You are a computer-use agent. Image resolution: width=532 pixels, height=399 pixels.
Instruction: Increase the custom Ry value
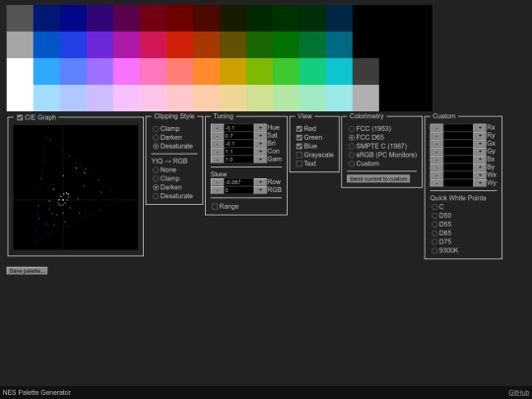click(480, 135)
